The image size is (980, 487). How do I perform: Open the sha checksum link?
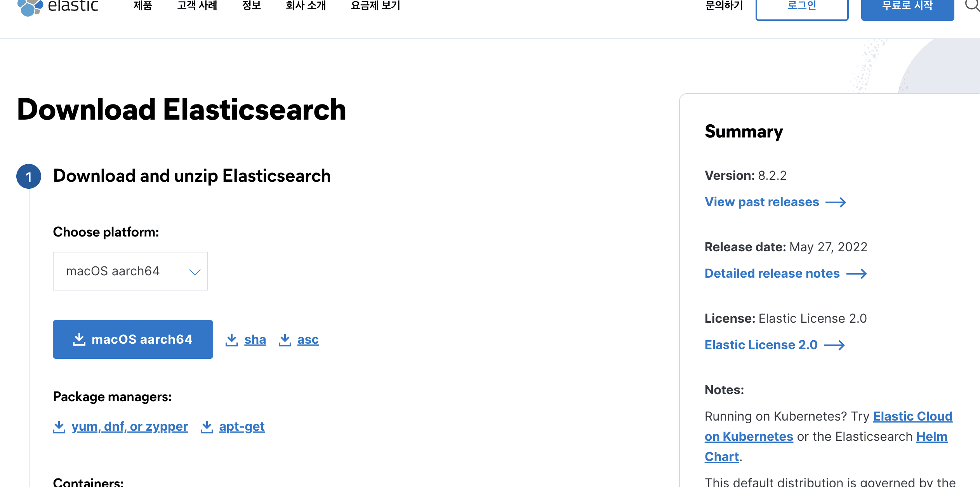(255, 340)
